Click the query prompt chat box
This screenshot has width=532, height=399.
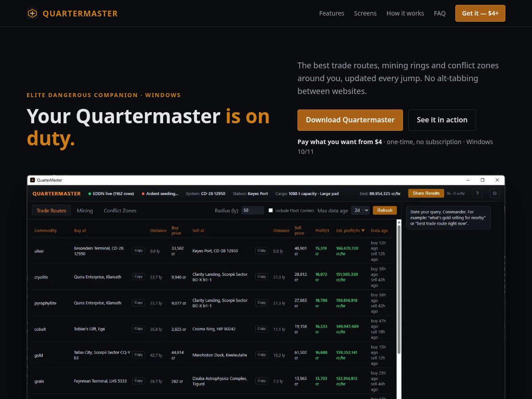point(448,218)
